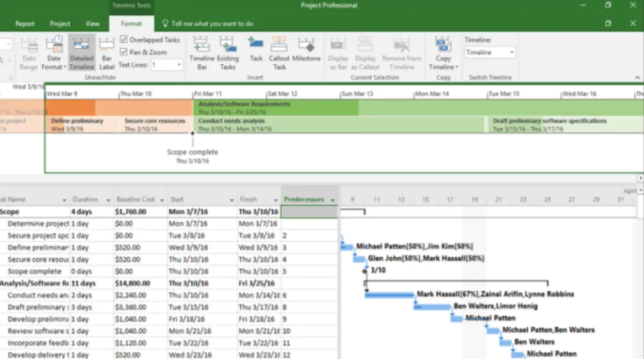Uncheck the Overlapped Tasks checkbox
This screenshot has height=359, width=644.
click(x=125, y=40)
